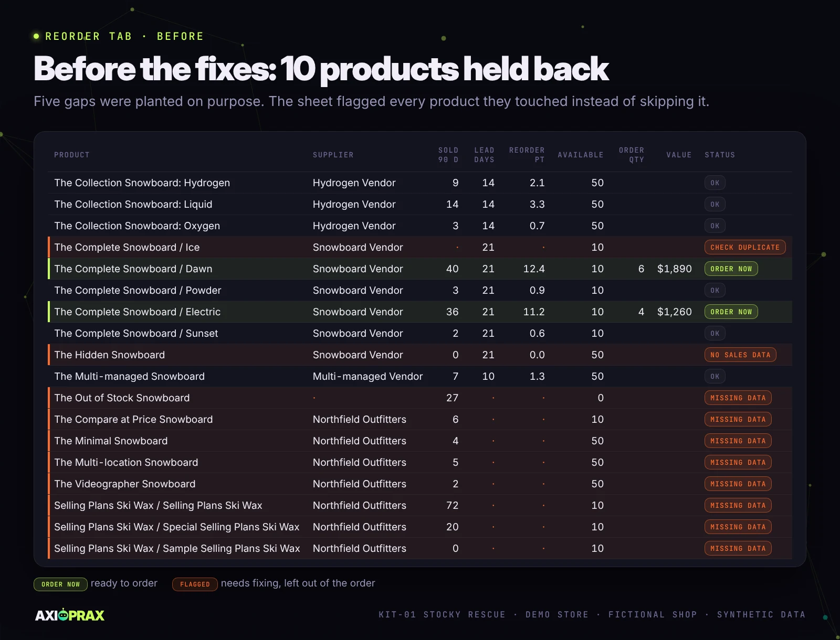The height and width of the screenshot is (640, 840).
Task: Click 'KIT-01 STOCKY RESCUE' footer text
Action: (442, 614)
